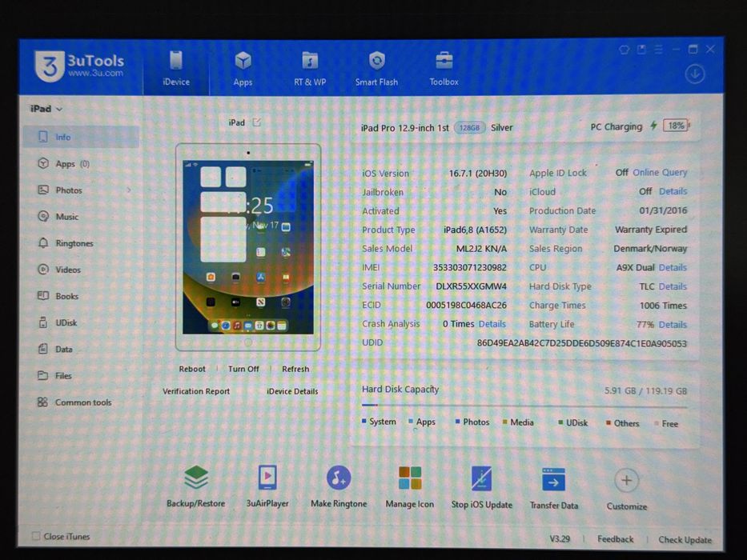This screenshot has width=747, height=560.
Task: Click the 128GB storage badge
Action: (469, 128)
